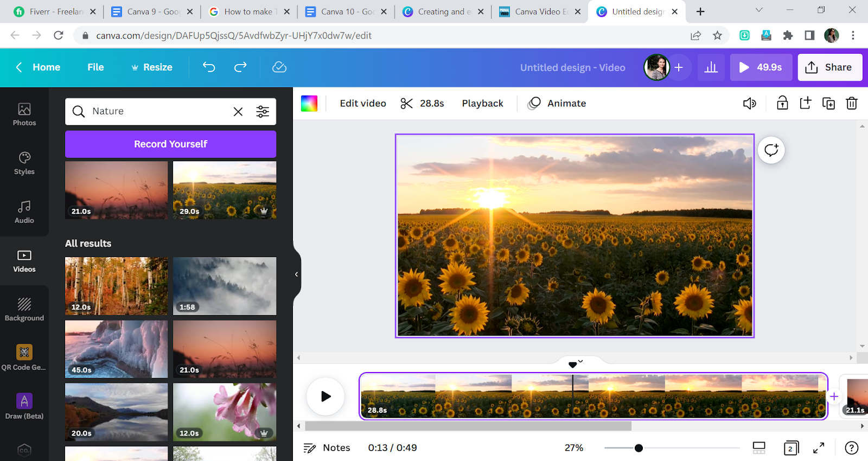
Task: Open the search filters icon
Action: coord(263,112)
